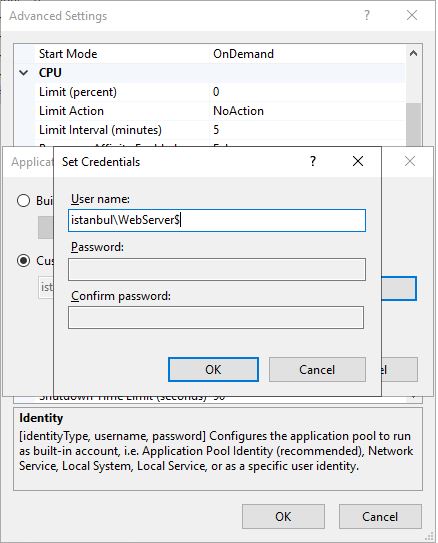The width and height of the screenshot is (438, 543).
Task: Click the Limit Interval (minutes) row
Action: pyautogui.click(x=220, y=130)
